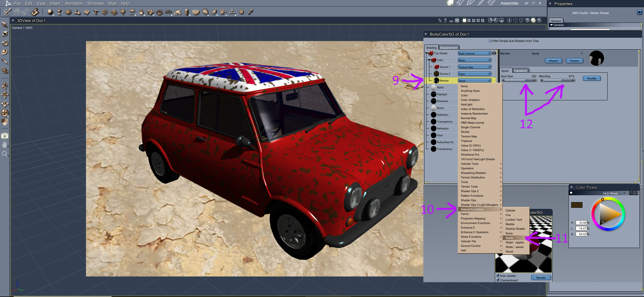Toggle the eye visibility icon beside Assemble
The width and height of the screenshot is (644, 297).
[x=527, y=3]
